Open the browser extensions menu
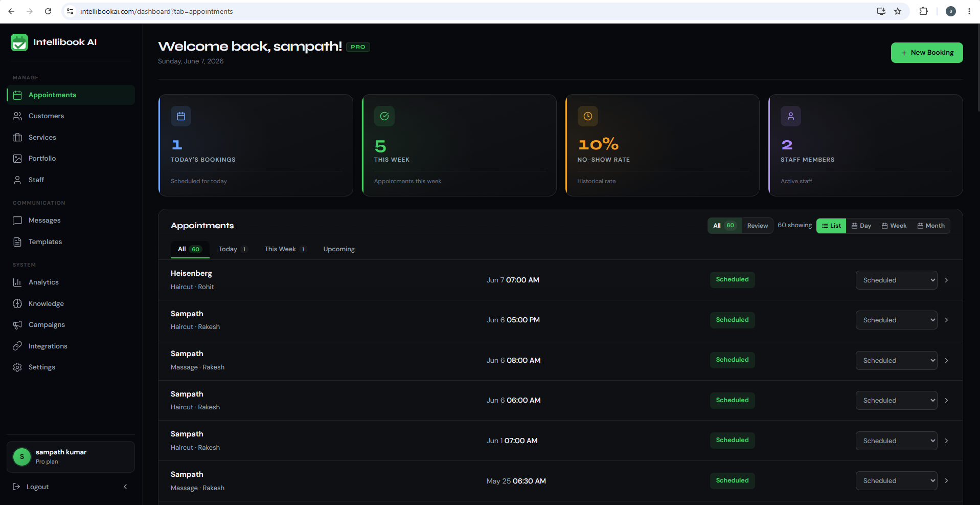The image size is (980, 505). tap(923, 11)
